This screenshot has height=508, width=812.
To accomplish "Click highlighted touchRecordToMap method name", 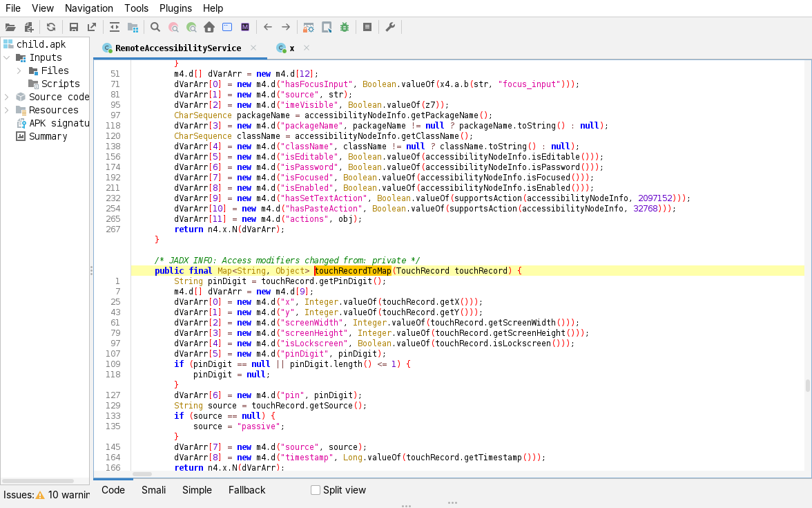I will click(x=352, y=271).
